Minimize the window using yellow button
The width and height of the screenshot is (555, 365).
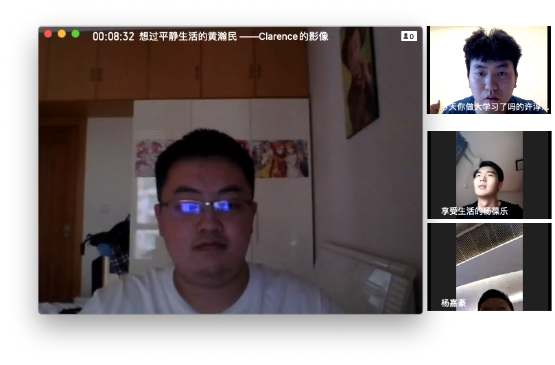(62, 34)
